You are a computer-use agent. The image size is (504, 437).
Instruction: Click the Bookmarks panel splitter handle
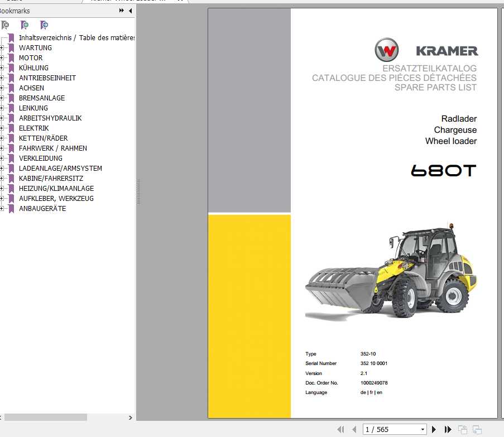pos(138,192)
